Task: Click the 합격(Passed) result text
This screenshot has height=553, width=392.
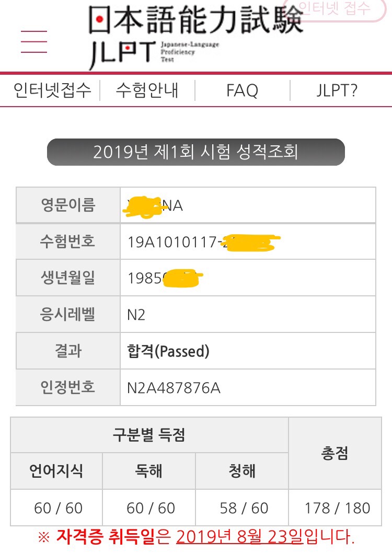Action: [x=168, y=351]
